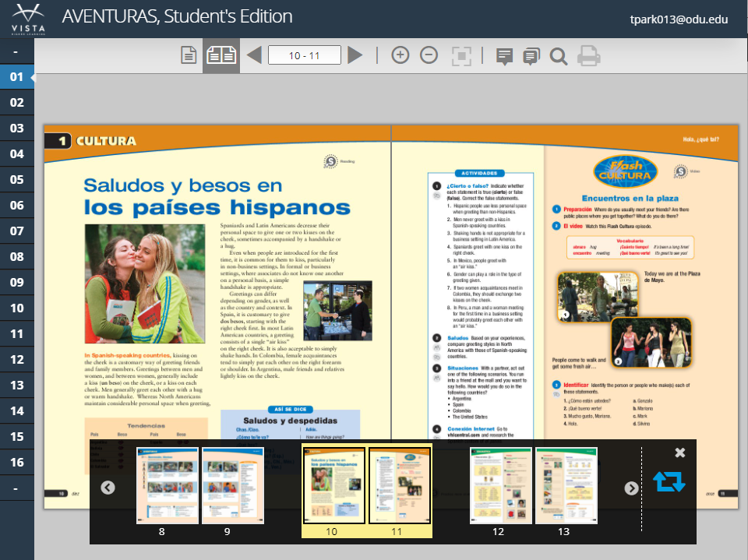Click the Supersite Reading icon on the page
Screen dimensions: 748x560
(330, 161)
